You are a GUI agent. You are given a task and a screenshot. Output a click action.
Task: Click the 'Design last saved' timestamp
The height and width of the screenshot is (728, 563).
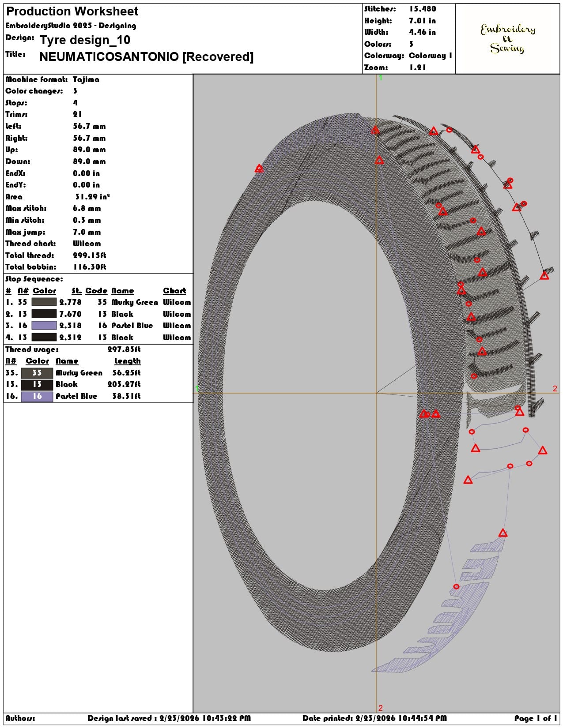point(169,718)
